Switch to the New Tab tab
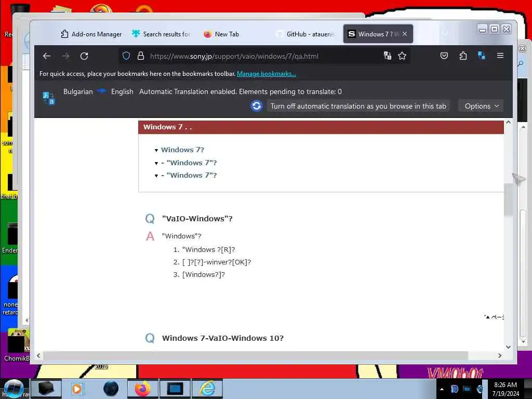 (221, 34)
